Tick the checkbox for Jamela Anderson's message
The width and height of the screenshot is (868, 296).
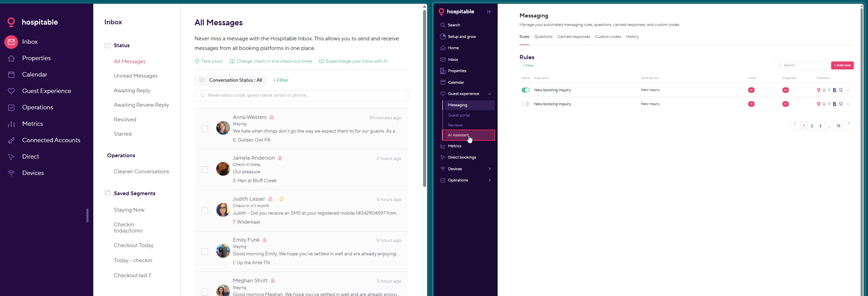[205, 170]
